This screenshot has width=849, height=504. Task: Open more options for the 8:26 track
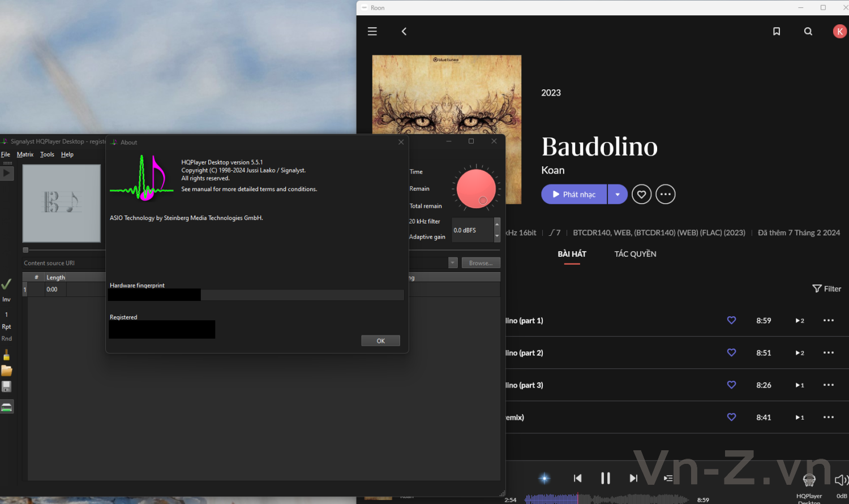tap(828, 385)
